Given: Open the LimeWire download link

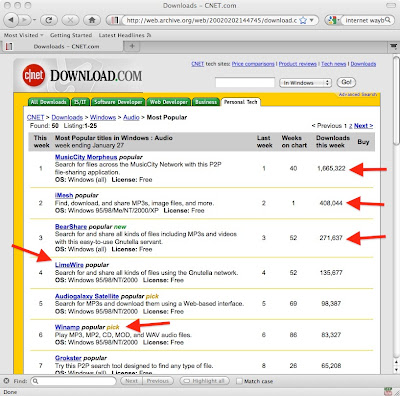Looking at the screenshot, I should (69, 265).
